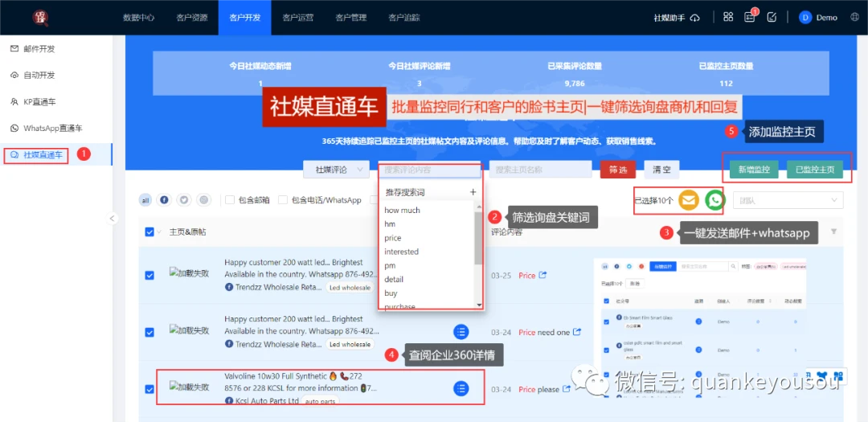The height and width of the screenshot is (422, 868).
Task: Send bulk WhatsApp with green icon
Action: (x=715, y=200)
